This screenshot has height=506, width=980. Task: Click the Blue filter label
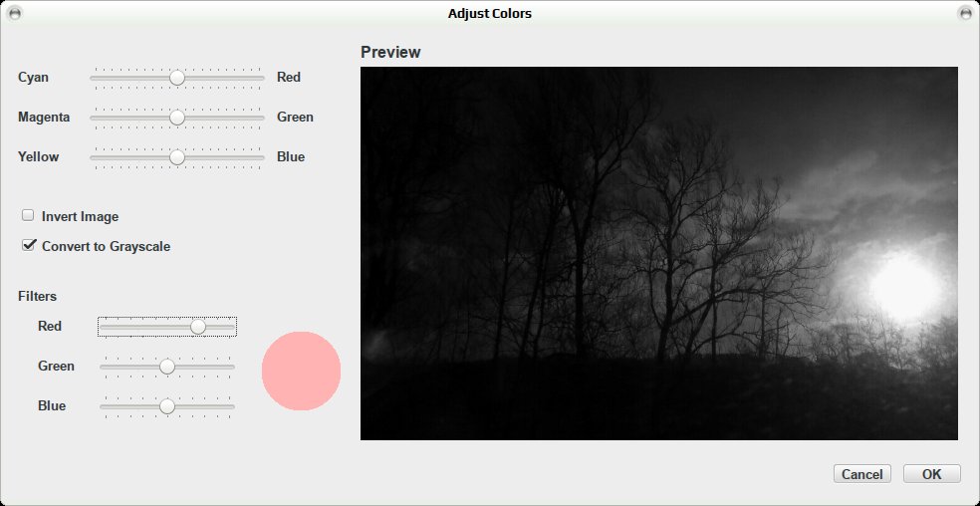(x=52, y=406)
